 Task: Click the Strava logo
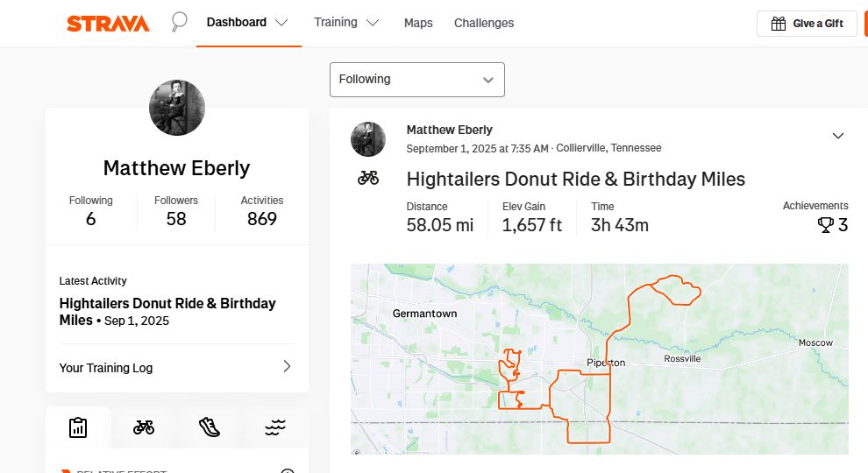click(x=108, y=24)
